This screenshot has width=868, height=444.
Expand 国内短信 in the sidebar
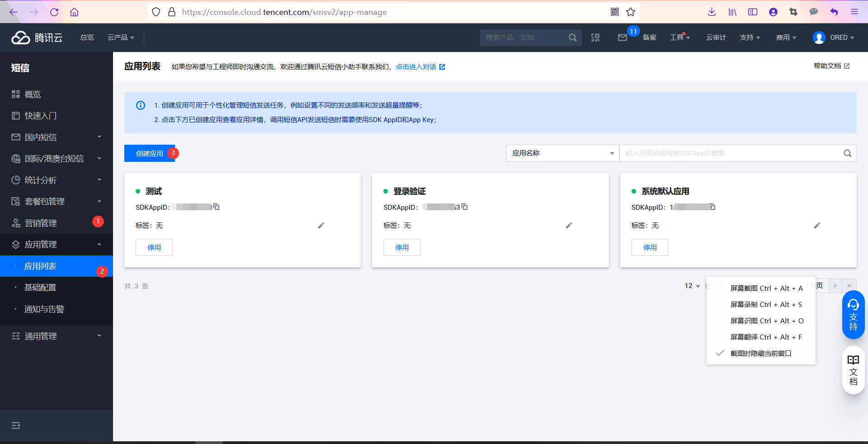(x=57, y=137)
